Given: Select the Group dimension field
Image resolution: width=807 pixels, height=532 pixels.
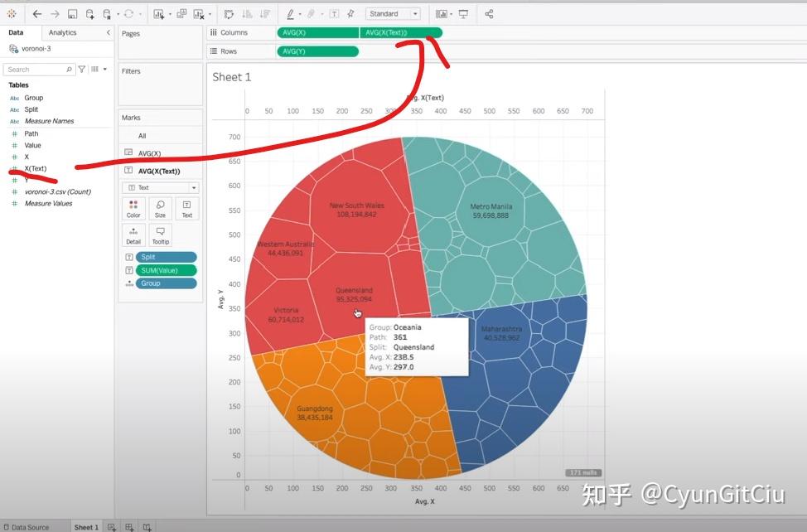Looking at the screenshot, I should [33, 98].
